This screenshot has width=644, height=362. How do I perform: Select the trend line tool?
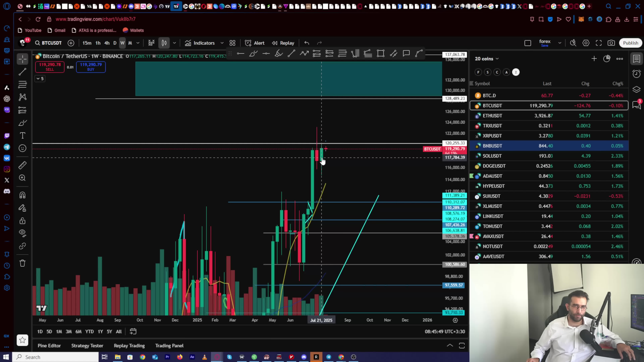[22, 72]
